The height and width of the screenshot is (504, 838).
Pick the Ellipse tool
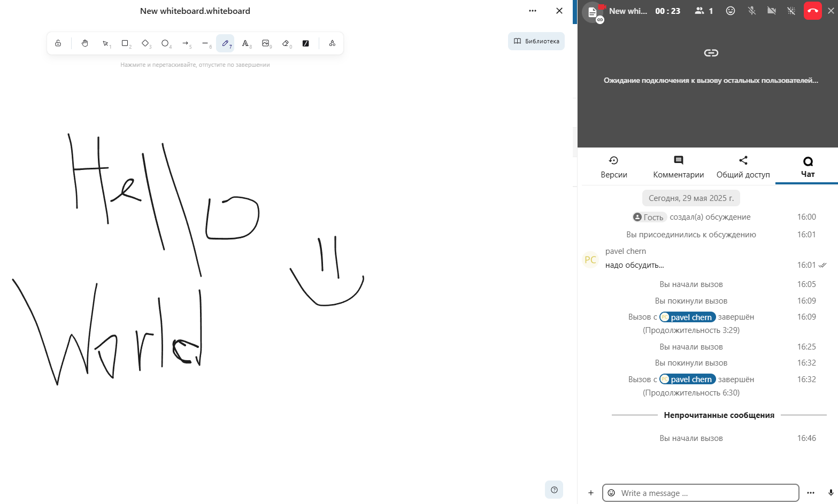[x=165, y=43]
